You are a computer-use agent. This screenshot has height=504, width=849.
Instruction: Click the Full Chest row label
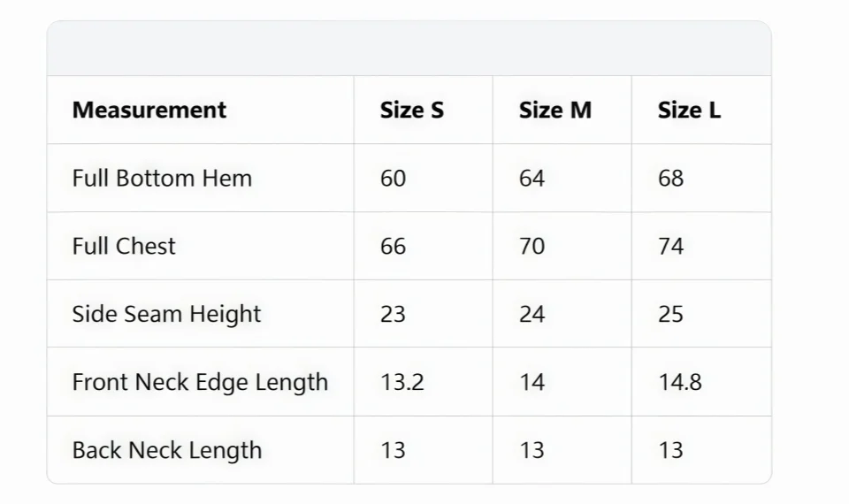point(124,247)
